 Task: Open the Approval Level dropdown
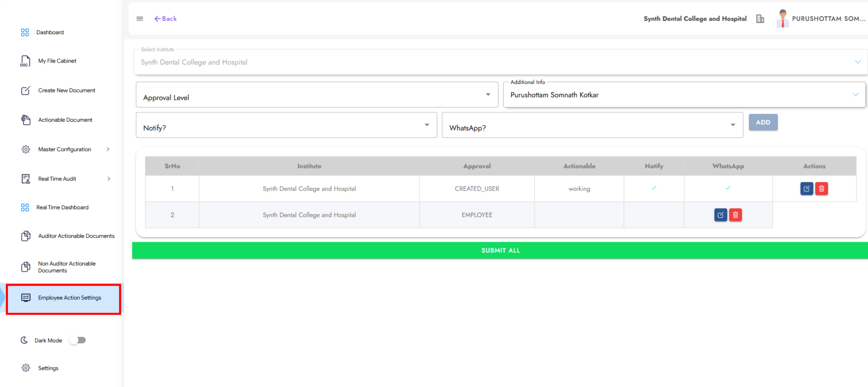click(317, 95)
